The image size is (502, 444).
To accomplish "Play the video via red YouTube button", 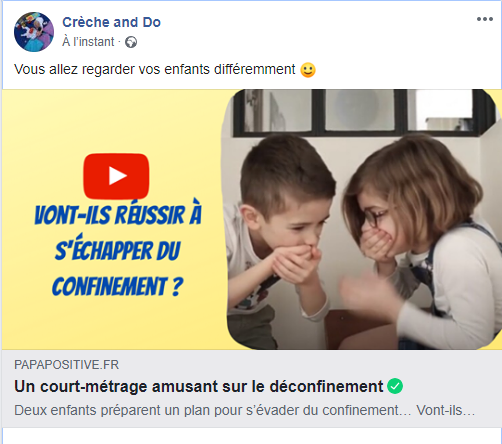I will 116,176.
